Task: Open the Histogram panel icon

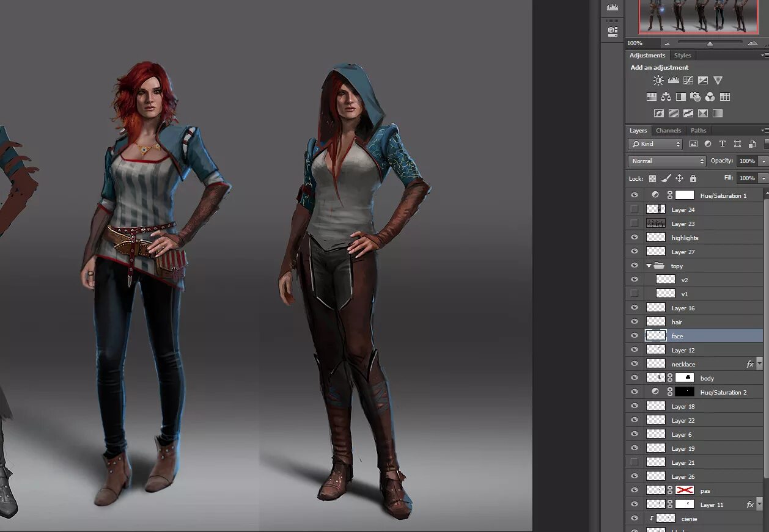Action: pyautogui.click(x=612, y=7)
